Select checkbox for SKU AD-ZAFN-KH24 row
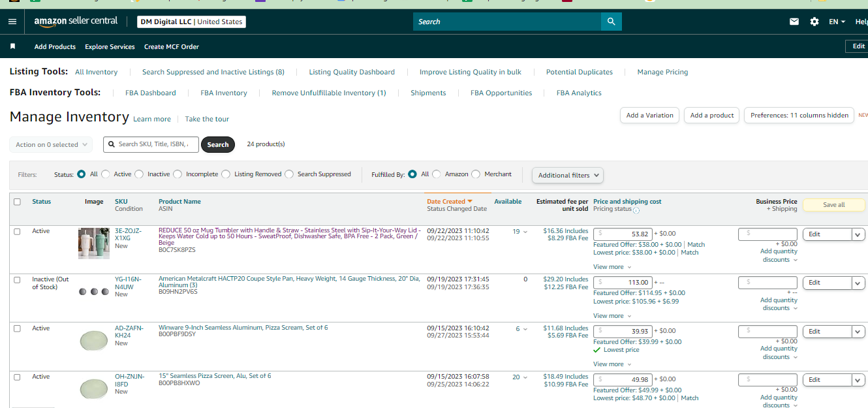This screenshot has height=408, width=868. [17, 328]
